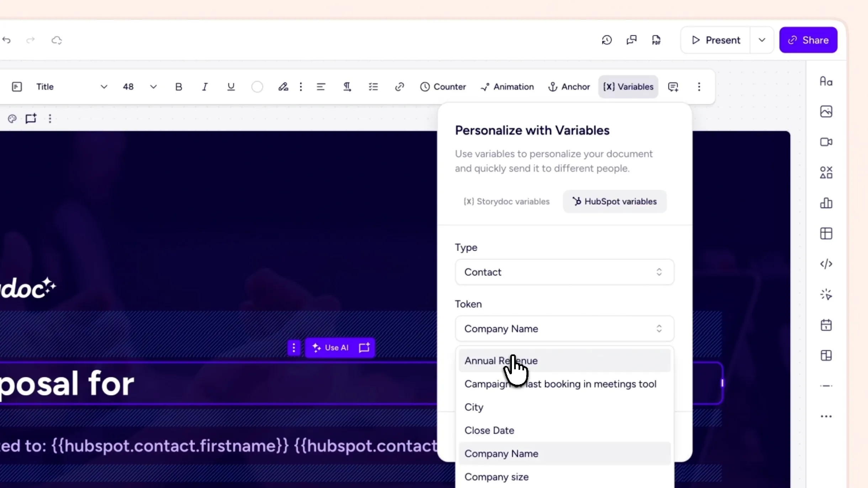Open the Present options chevron
The width and height of the screenshot is (868, 488).
(762, 40)
